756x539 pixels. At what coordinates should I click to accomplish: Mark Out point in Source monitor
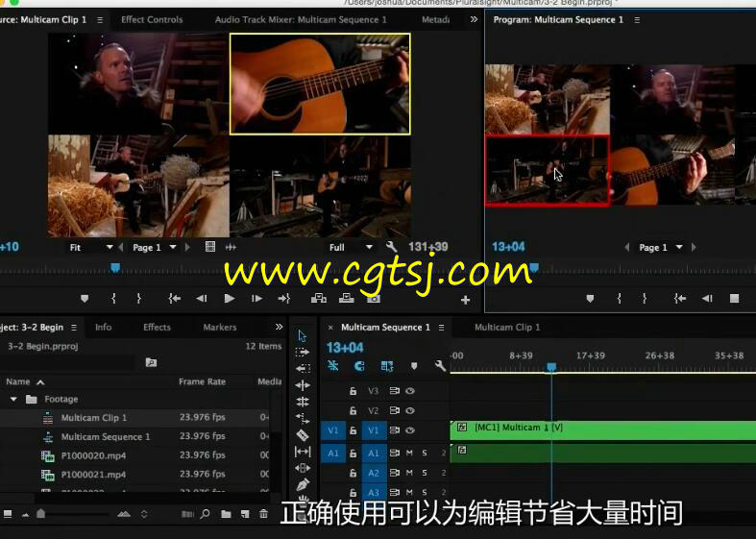coord(139,299)
